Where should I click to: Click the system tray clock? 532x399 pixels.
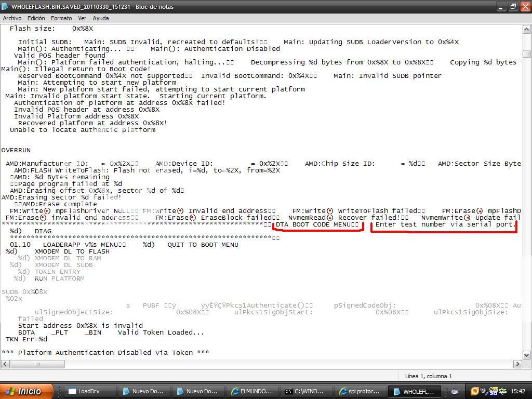tap(517, 391)
